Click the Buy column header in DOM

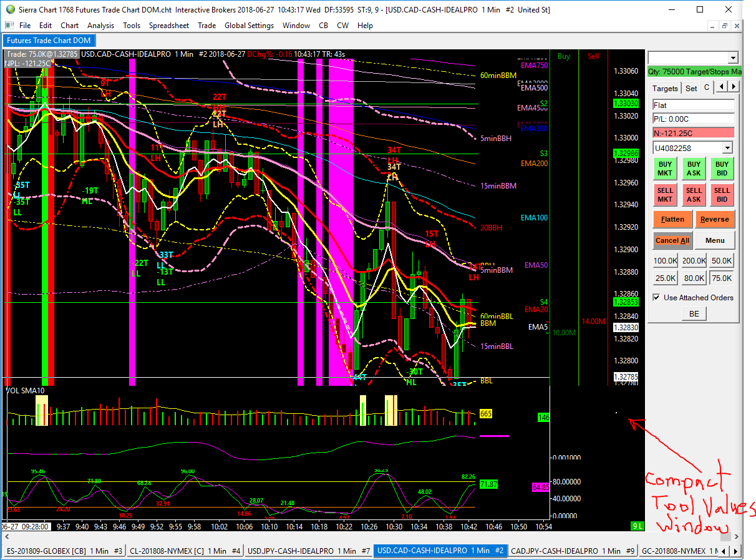[x=564, y=56]
